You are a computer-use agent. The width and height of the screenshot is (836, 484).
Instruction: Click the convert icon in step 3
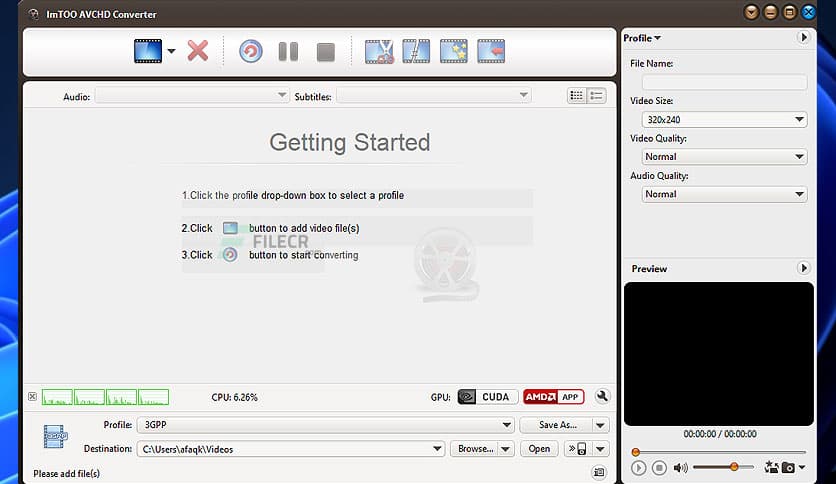(x=230, y=255)
